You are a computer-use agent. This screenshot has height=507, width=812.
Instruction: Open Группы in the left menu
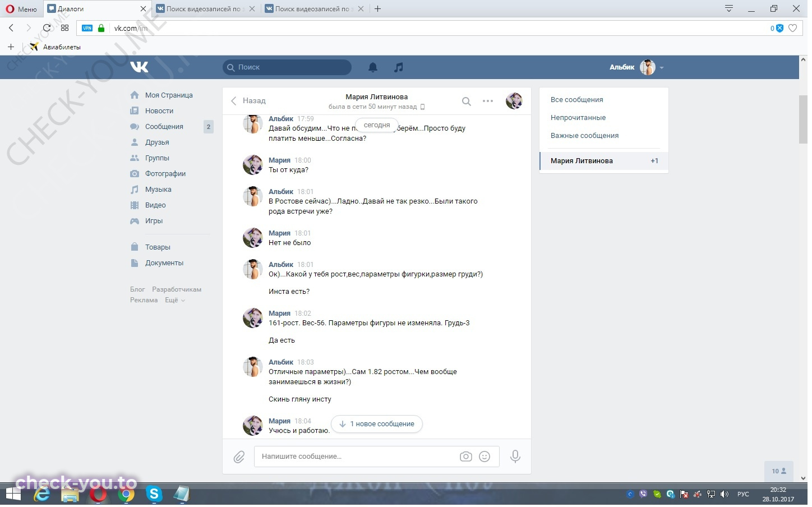pos(157,158)
